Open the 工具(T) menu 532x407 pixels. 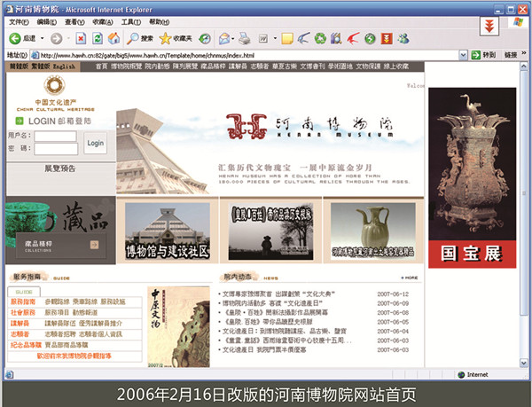(x=131, y=22)
